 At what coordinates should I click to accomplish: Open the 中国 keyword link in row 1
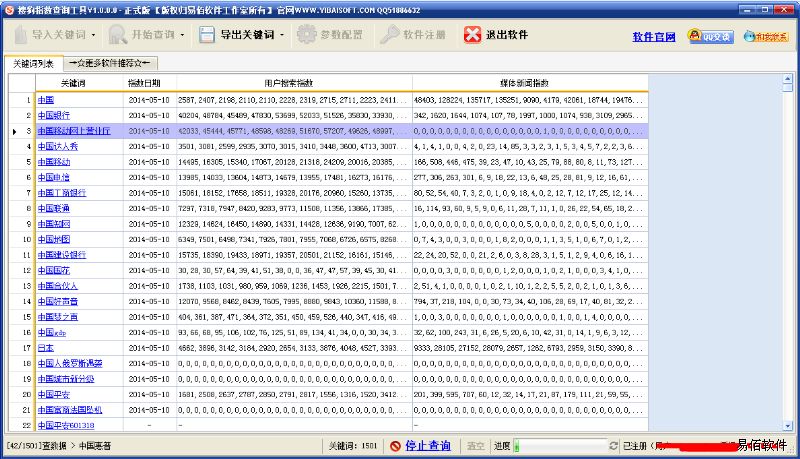(x=45, y=100)
